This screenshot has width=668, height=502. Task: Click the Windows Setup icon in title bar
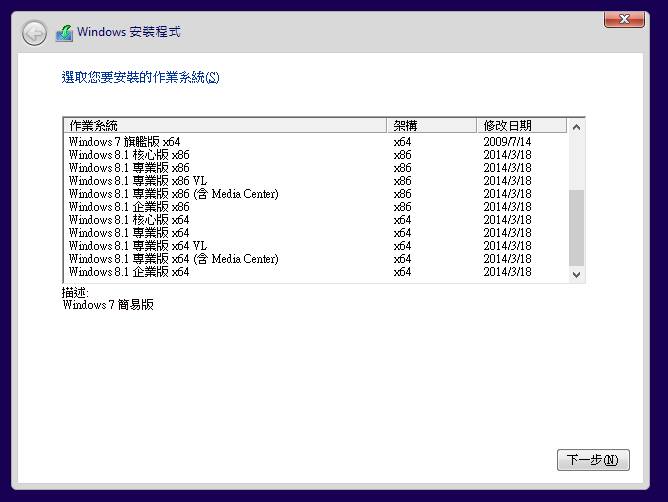(x=64, y=33)
